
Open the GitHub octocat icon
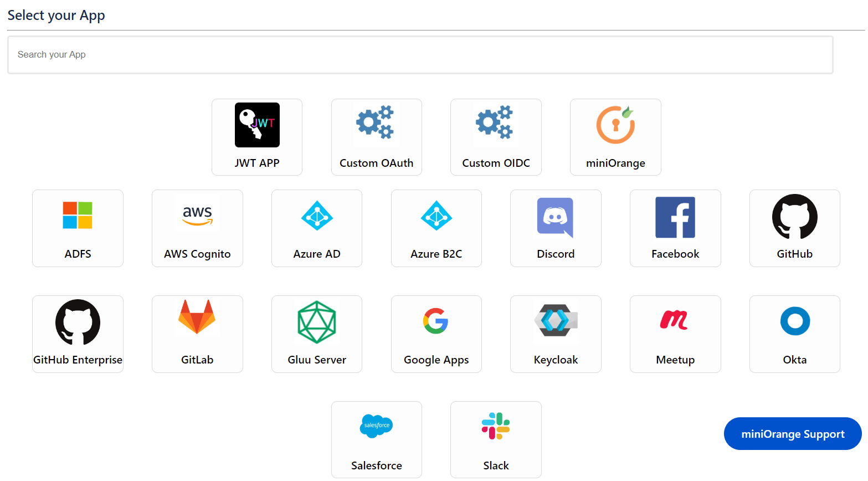point(795,217)
